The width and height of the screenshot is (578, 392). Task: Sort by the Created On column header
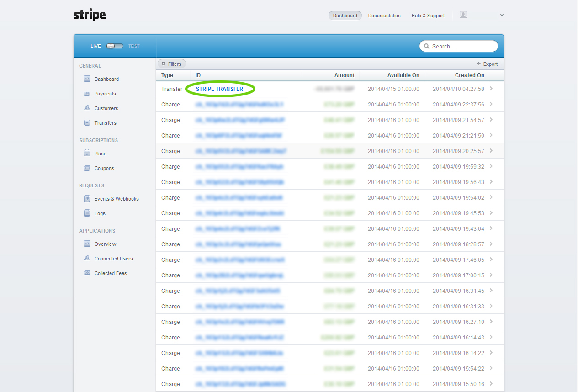click(470, 75)
